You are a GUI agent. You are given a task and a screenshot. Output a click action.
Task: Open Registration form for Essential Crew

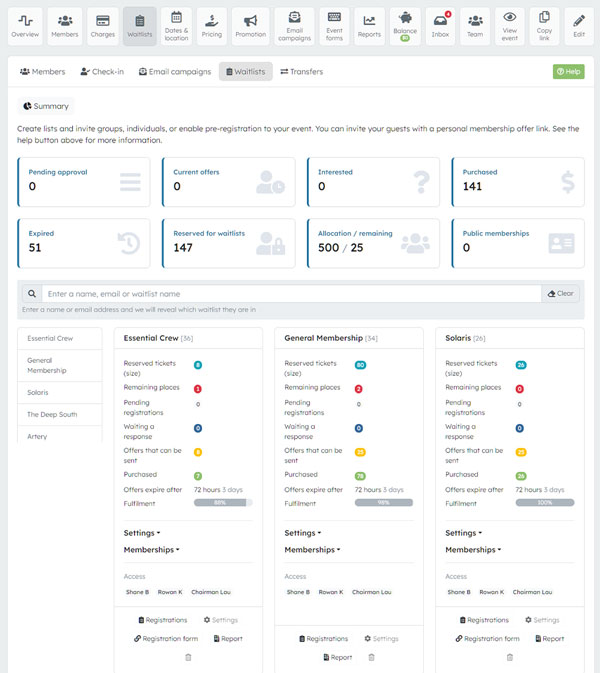166,638
